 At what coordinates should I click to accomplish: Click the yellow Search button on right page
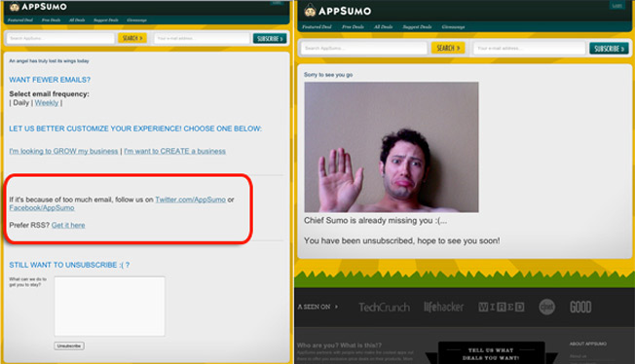tap(448, 48)
